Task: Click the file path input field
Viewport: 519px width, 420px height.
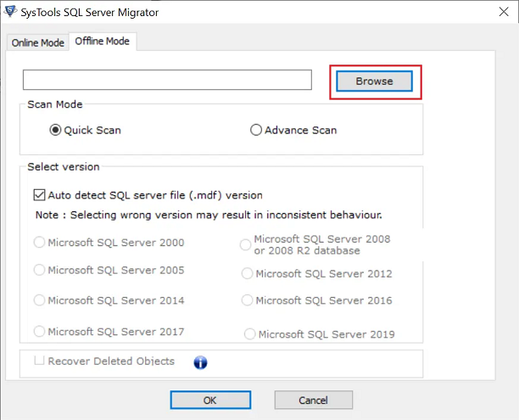Action: [167, 80]
